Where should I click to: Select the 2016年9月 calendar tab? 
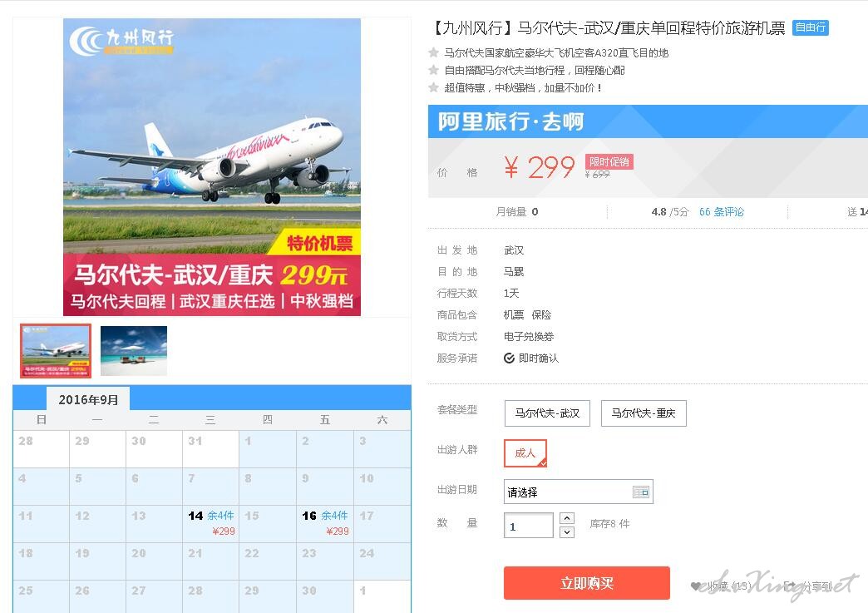(x=88, y=399)
